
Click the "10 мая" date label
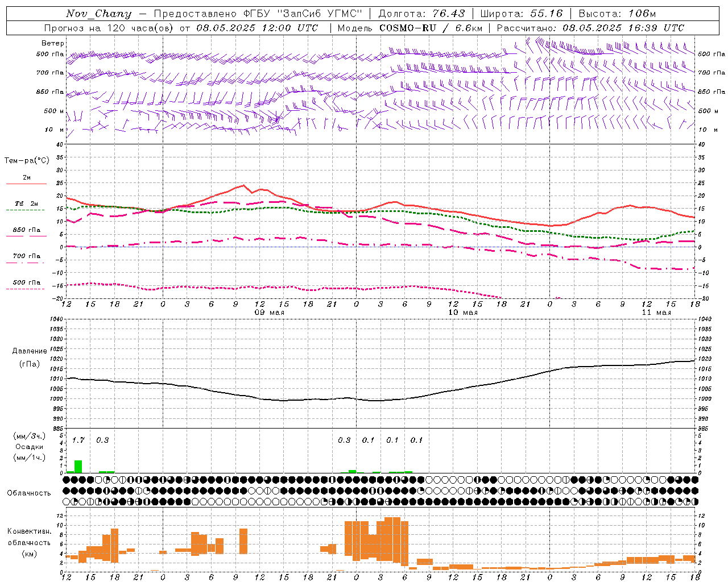[463, 313]
